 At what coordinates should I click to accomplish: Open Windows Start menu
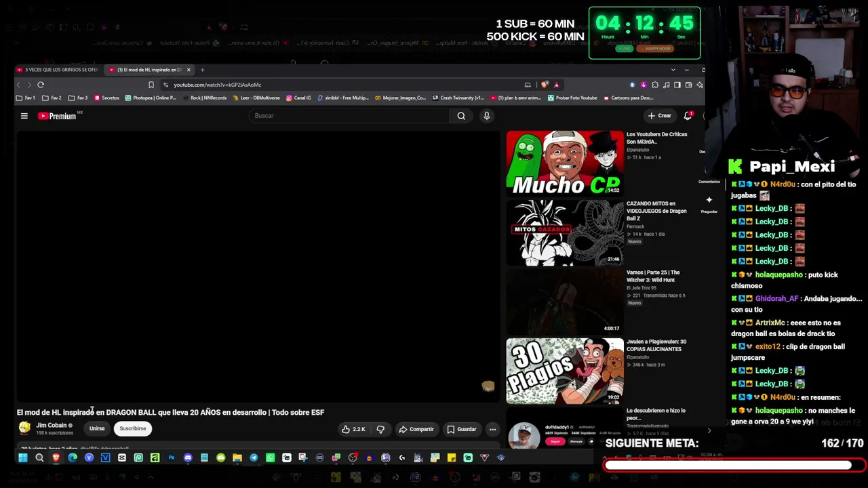point(22,457)
